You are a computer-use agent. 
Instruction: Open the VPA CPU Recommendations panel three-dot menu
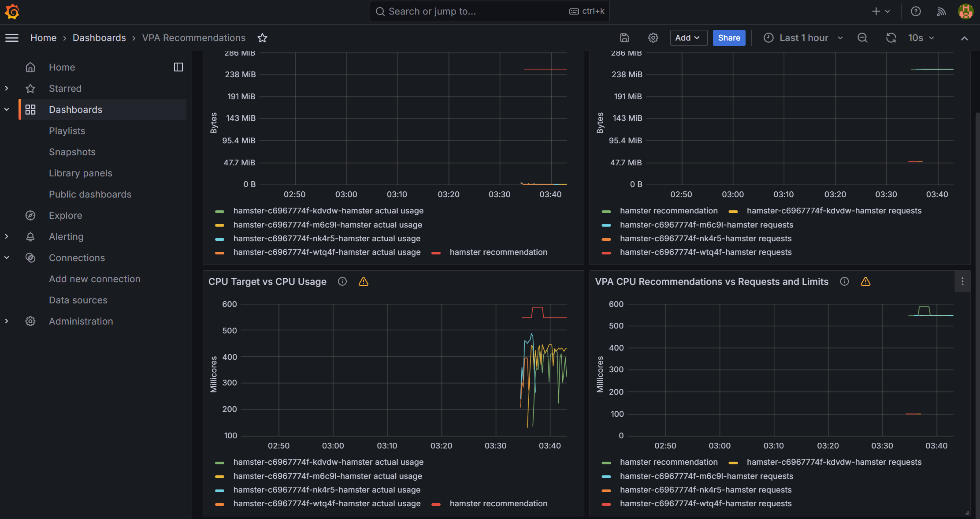click(x=962, y=281)
